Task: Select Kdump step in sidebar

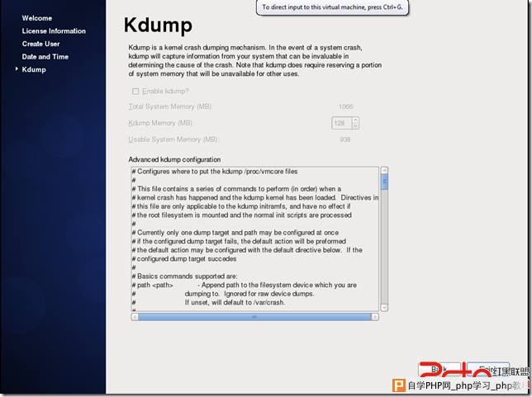Action: click(x=34, y=69)
